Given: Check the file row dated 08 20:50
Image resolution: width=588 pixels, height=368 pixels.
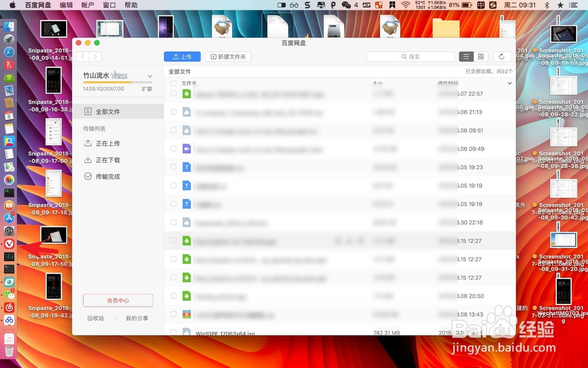Looking at the screenshot, I should (x=173, y=296).
